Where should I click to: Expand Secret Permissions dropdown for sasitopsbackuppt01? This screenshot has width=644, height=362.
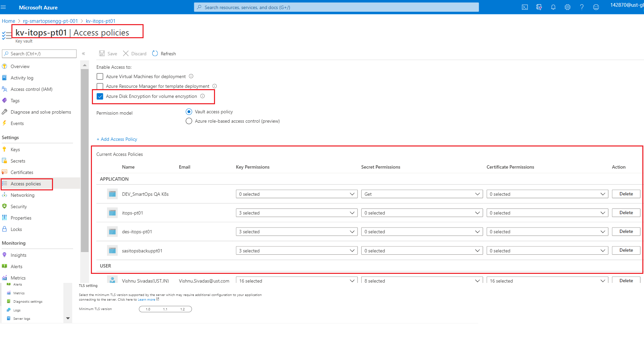point(422,251)
